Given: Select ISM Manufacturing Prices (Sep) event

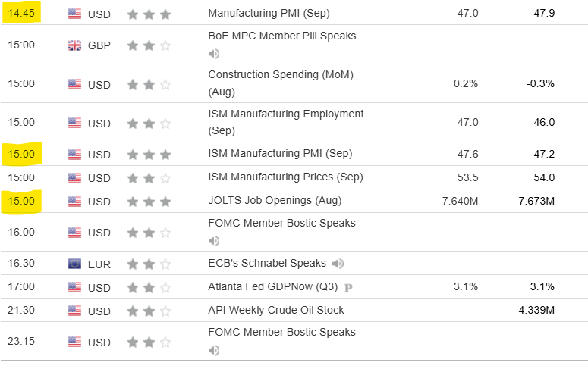Looking at the screenshot, I should pyautogui.click(x=285, y=177).
